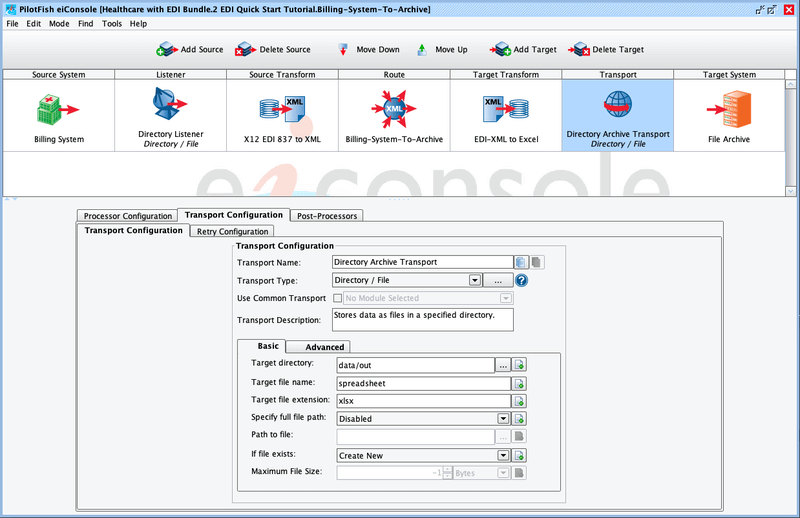The width and height of the screenshot is (800, 518).
Task: Click the Transport Name input field
Action: point(422,262)
